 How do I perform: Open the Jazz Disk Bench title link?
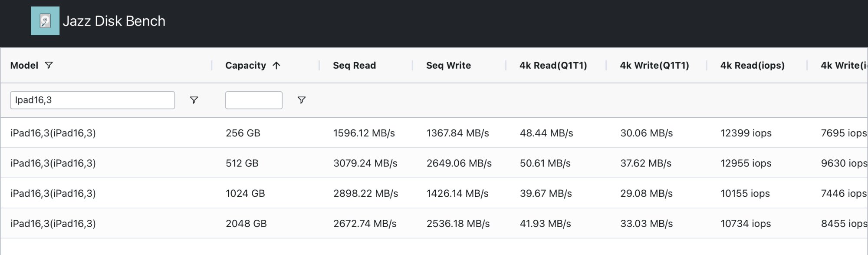pos(114,21)
